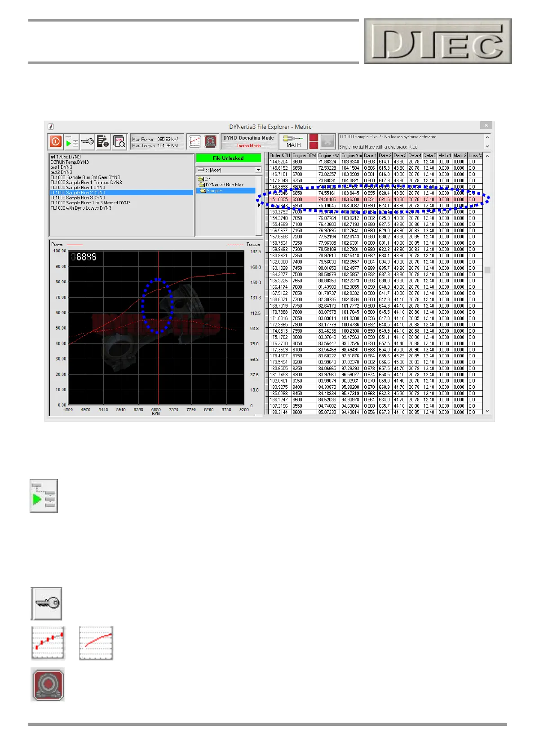This screenshot has width=535, height=756.
Task: Click the line graph icon in toolbar
Action: point(195,141)
